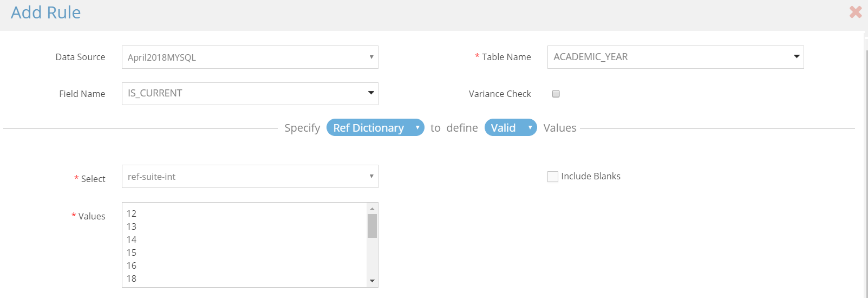
Task: Choose value 18 from Values list
Action: [x=245, y=278]
